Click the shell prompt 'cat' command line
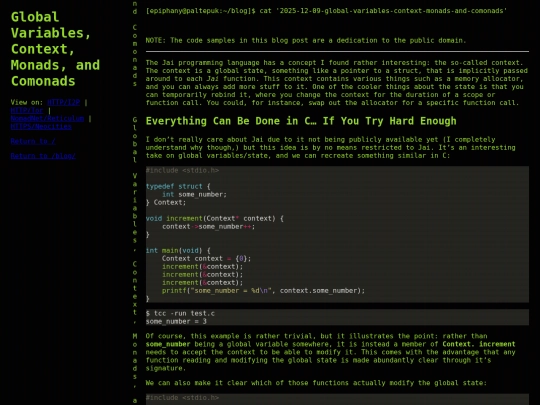Screen dimensions: 540x405 [x=326, y=11]
